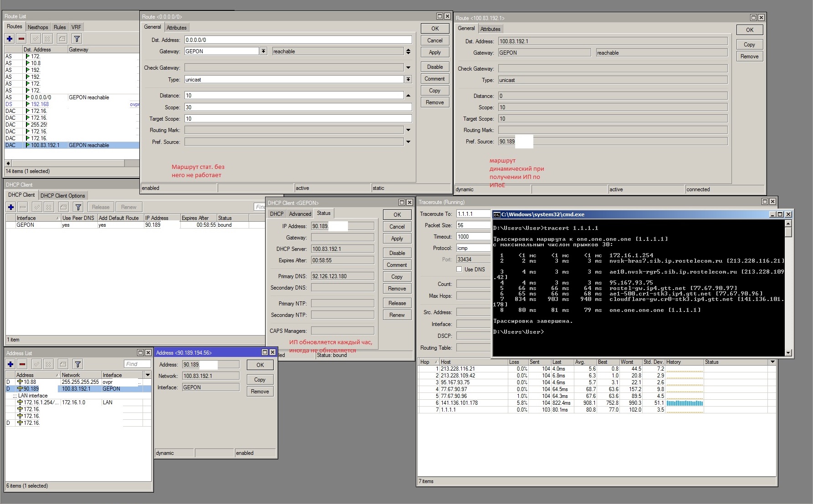The height and width of the screenshot is (504, 813).
Task: Click Gateway add/remove arrows in Route 0.0.0.0/0
Action: pos(408,51)
